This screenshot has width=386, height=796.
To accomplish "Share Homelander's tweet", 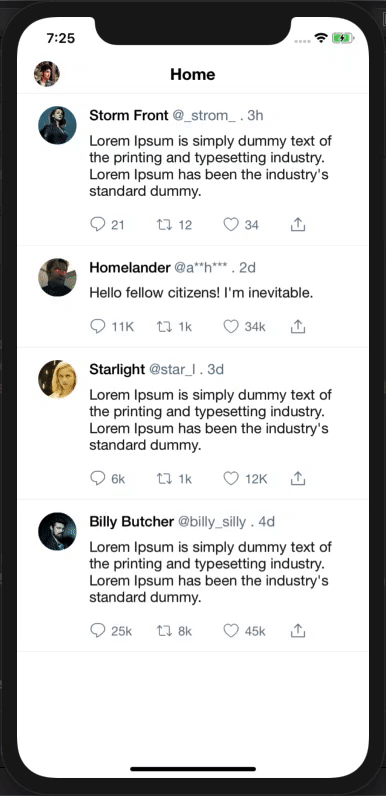I will pyautogui.click(x=298, y=326).
